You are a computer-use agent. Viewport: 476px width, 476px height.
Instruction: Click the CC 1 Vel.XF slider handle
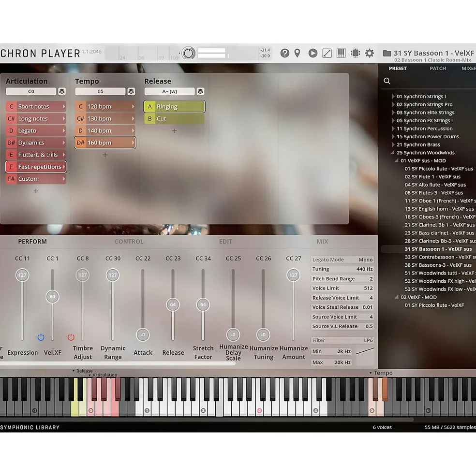[x=52, y=297]
